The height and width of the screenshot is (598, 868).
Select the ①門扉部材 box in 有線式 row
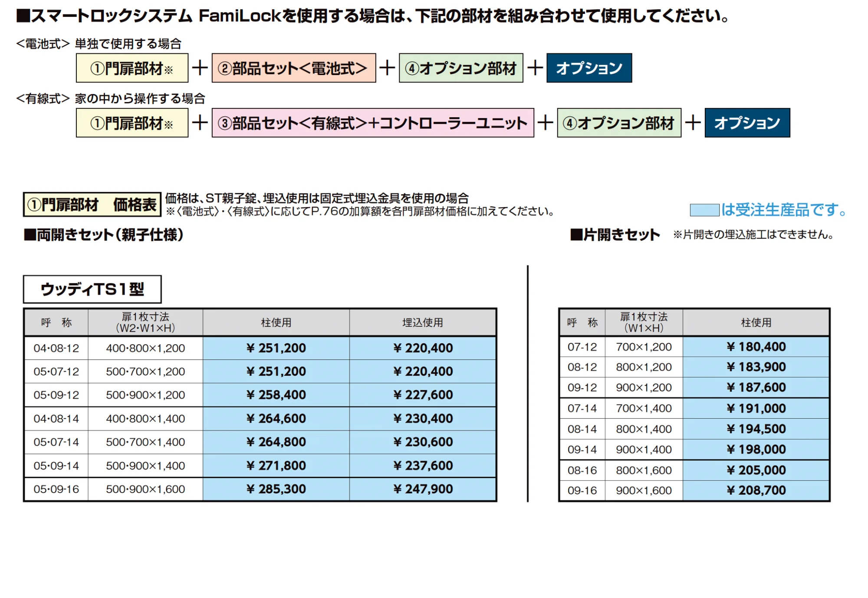132,123
